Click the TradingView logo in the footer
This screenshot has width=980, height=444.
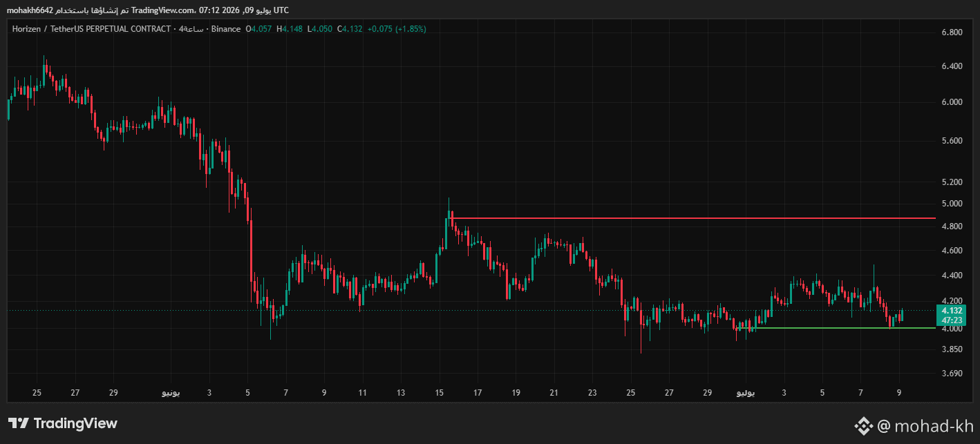tap(63, 423)
